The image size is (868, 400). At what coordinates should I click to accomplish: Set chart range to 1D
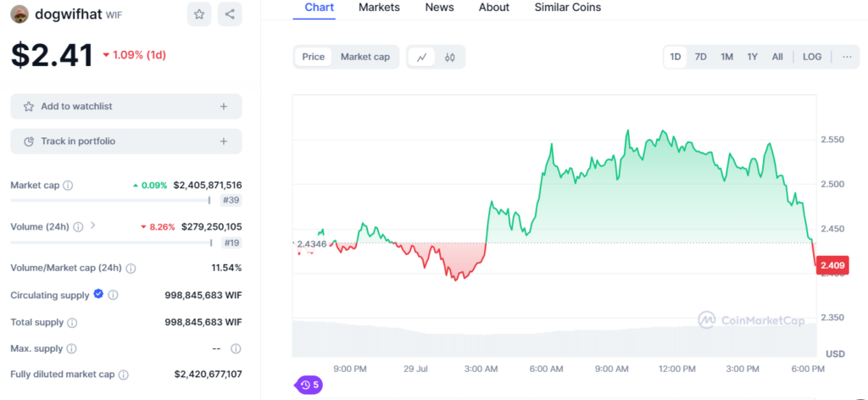pyautogui.click(x=676, y=57)
